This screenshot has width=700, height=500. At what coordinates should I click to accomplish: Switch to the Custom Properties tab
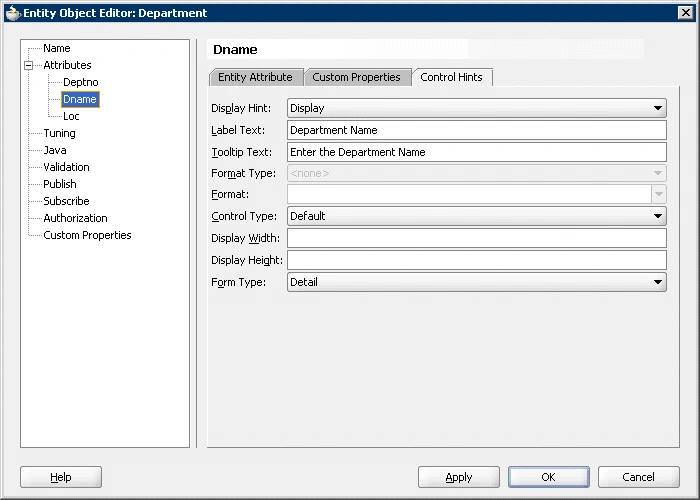(x=357, y=77)
